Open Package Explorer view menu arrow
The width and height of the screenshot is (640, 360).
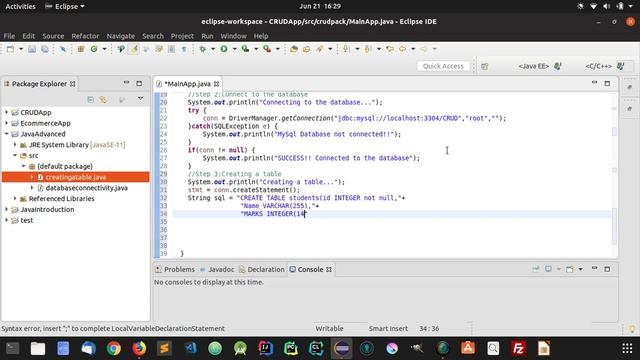tap(140, 99)
